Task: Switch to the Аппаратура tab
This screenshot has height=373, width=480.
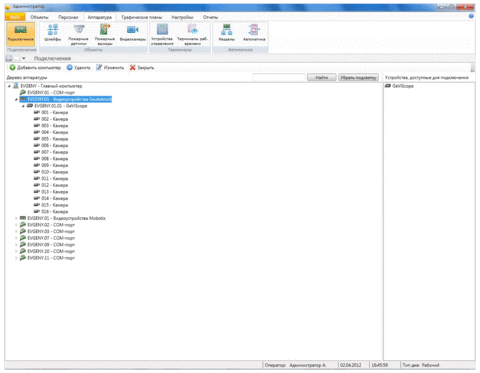Action: [100, 17]
